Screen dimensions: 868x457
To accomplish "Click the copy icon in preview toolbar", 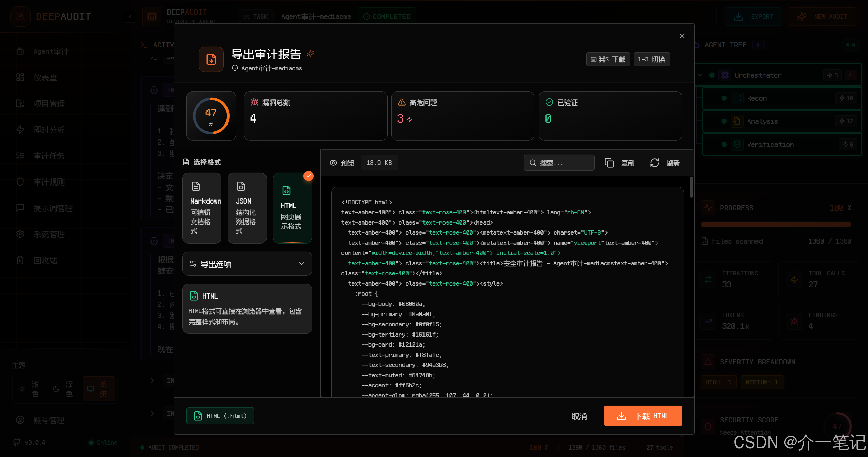I will point(609,163).
